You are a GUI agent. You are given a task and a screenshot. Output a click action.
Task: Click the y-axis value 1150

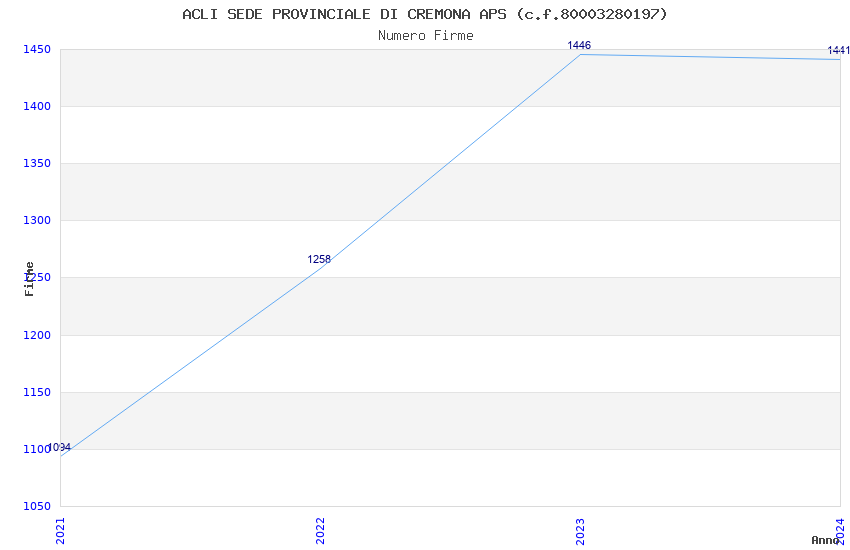(x=37, y=392)
